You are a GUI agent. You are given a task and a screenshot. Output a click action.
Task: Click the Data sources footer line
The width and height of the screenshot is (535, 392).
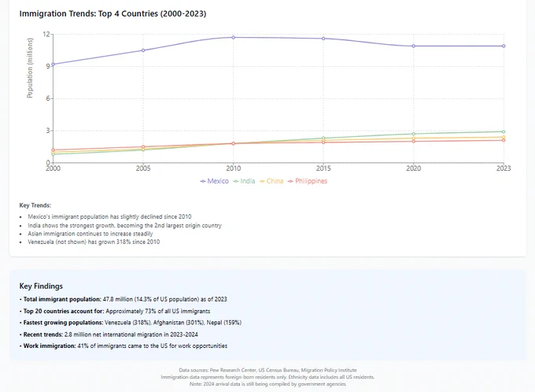[x=267, y=370]
